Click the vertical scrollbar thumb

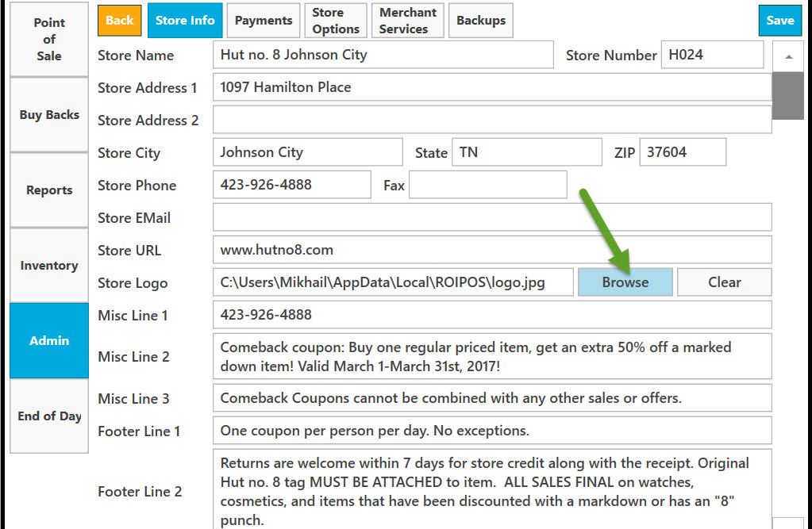point(788,96)
